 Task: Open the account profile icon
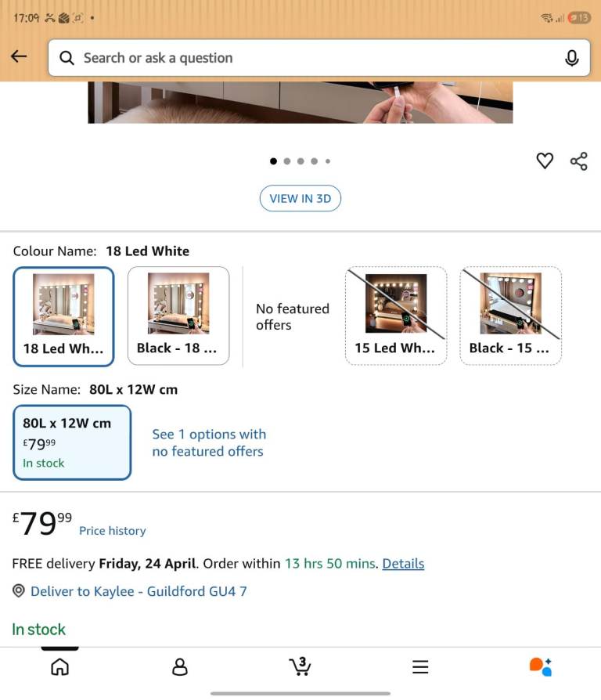180,666
